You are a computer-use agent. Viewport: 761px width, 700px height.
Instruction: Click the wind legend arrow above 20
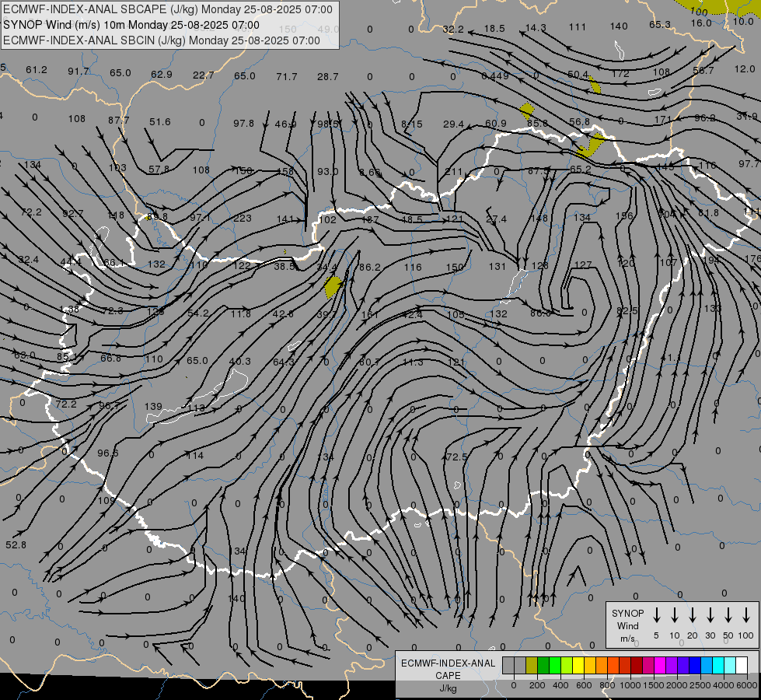pyautogui.click(x=693, y=614)
